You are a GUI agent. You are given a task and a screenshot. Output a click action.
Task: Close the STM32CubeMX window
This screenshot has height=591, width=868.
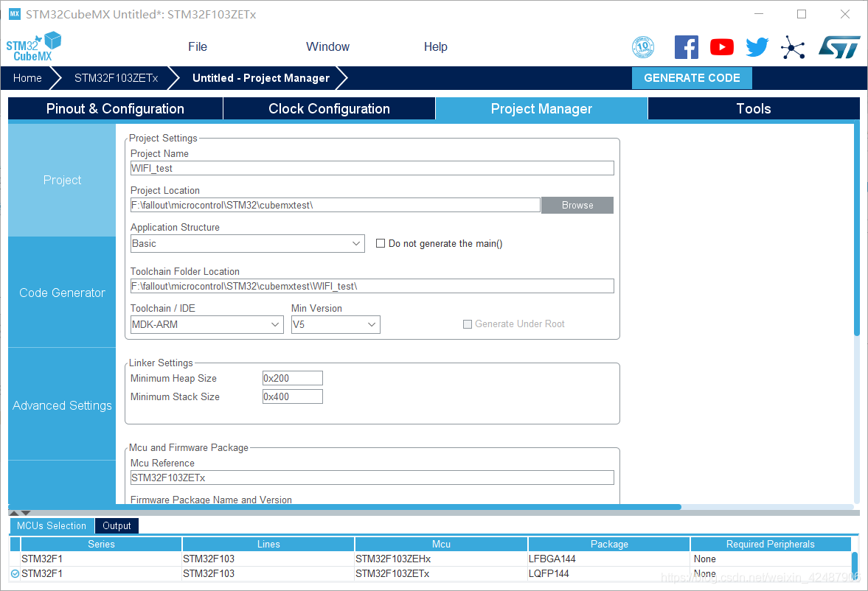click(844, 14)
